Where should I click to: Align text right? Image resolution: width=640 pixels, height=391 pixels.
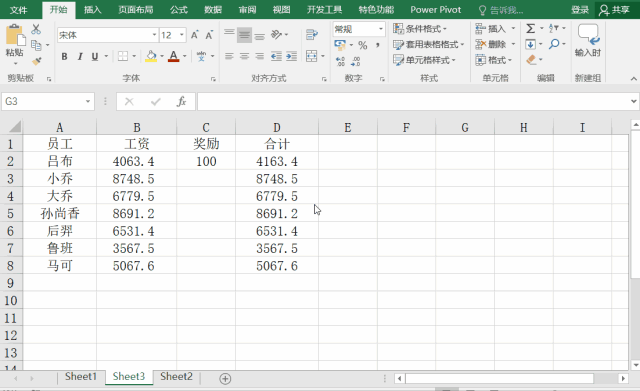tap(259, 56)
